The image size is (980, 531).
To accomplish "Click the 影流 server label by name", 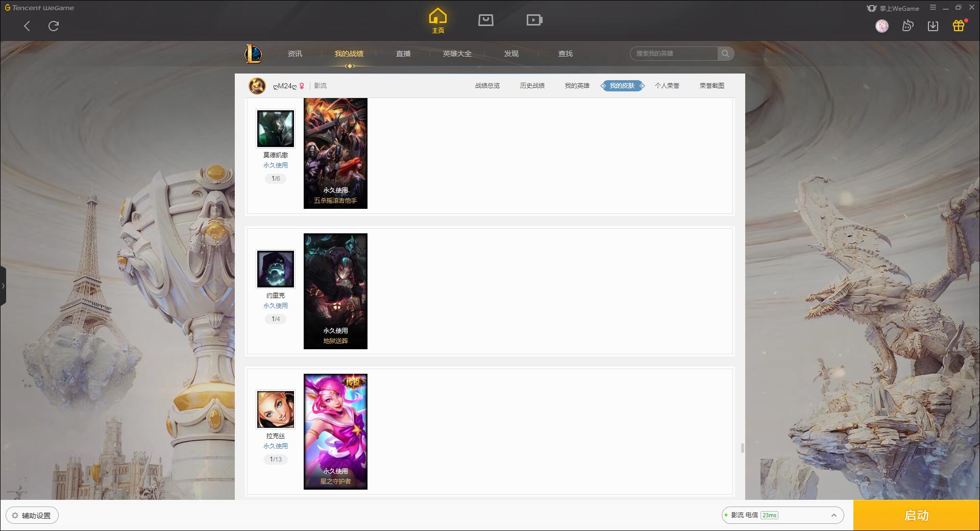I will point(321,86).
